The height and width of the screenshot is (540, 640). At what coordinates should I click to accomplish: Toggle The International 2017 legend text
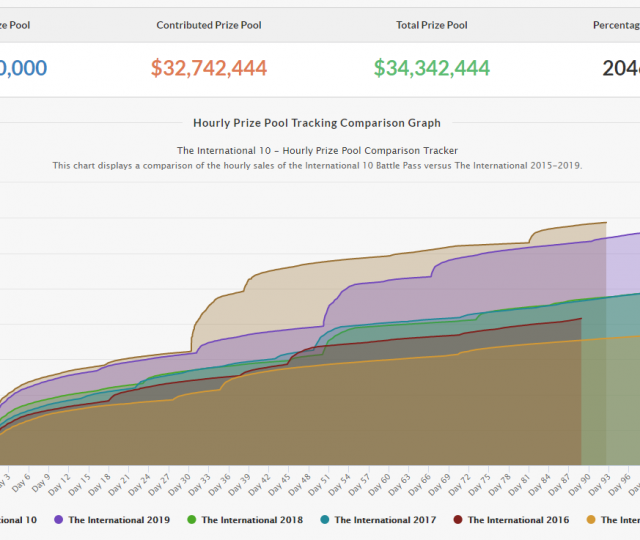tap(385, 520)
